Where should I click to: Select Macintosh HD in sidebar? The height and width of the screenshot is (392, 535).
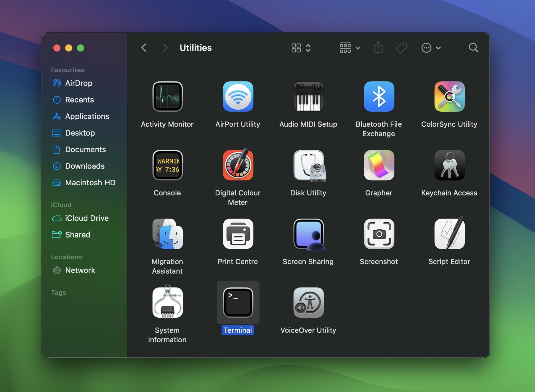pos(84,183)
